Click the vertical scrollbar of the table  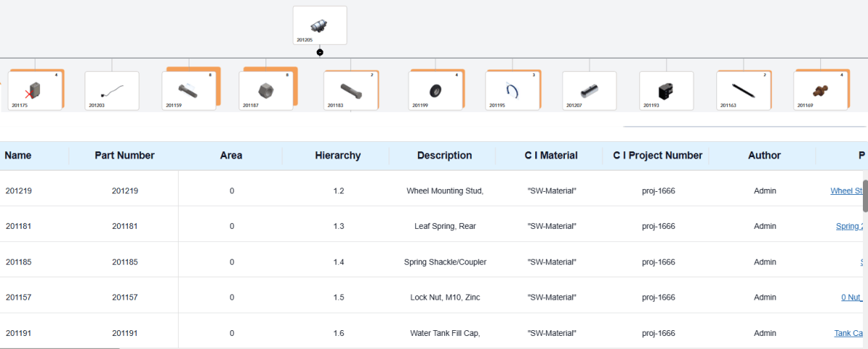pos(864,195)
